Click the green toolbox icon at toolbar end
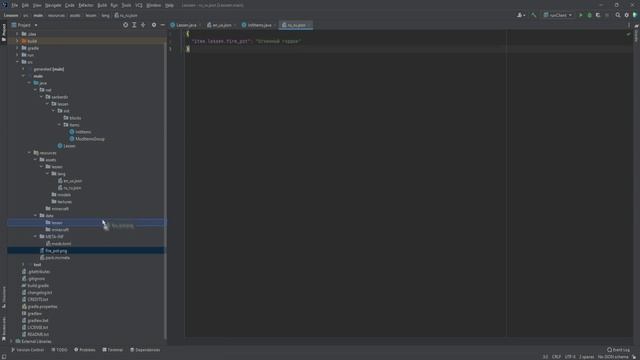The width and height of the screenshot is (640, 360). (x=635, y=15)
